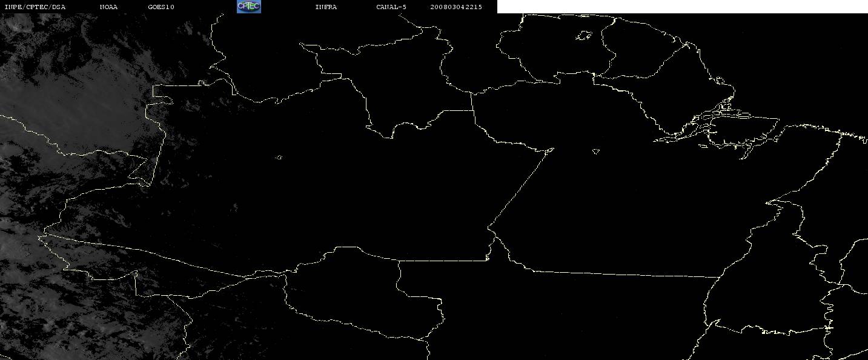
Task: Click the NOAA label
Action: [x=109, y=7]
